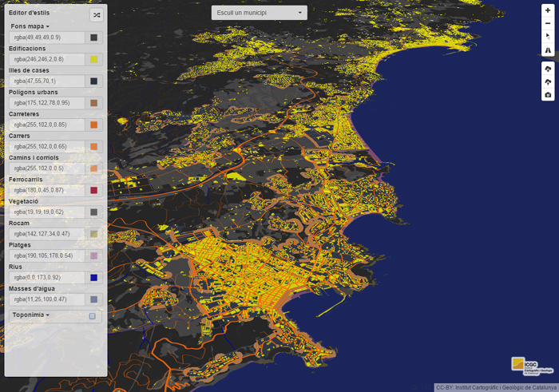This screenshot has width=559, height=392.
Task: Click the road perspective view icon
Action: tap(548, 50)
